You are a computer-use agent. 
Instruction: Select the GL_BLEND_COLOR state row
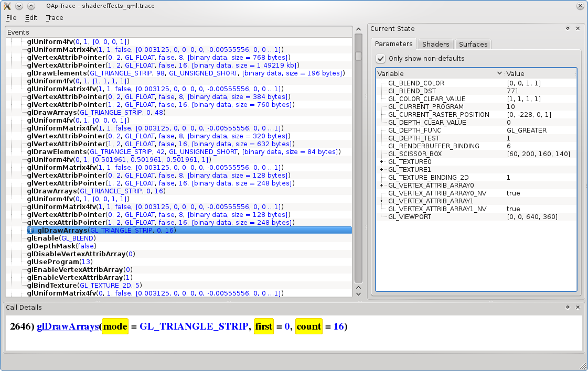click(x=476, y=83)
